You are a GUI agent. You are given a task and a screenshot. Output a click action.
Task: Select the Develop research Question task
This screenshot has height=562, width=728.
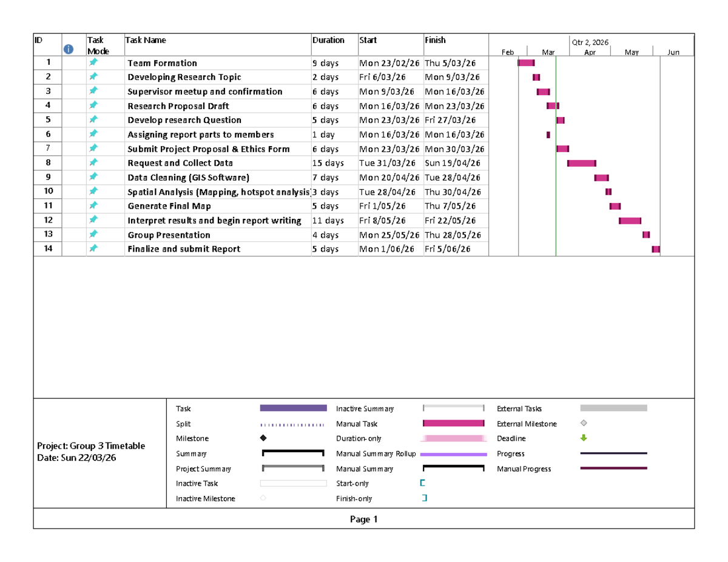pyautogui.click(x=184, y=120)
